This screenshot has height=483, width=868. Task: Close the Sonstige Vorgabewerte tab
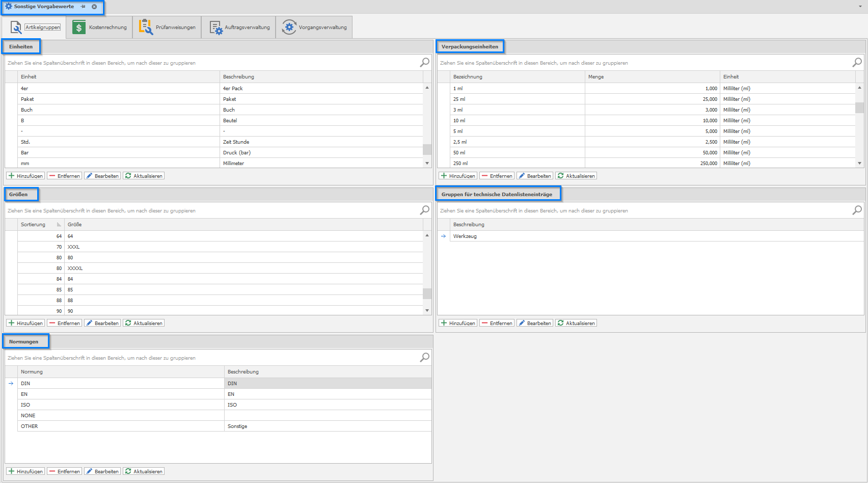point(94,7)
